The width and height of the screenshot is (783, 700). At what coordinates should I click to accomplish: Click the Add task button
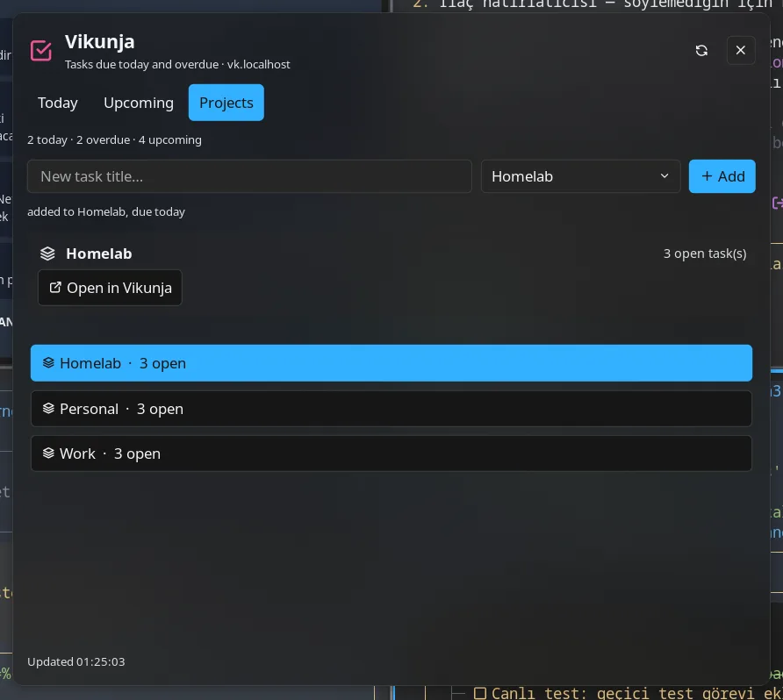click(722, 176)
